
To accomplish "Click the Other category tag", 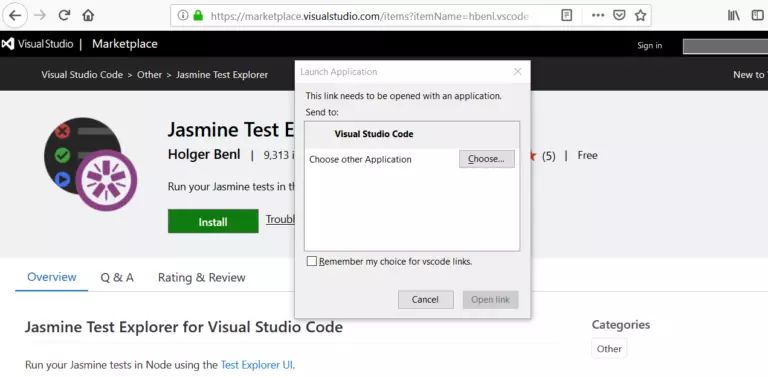I will [x=609, y=349].
